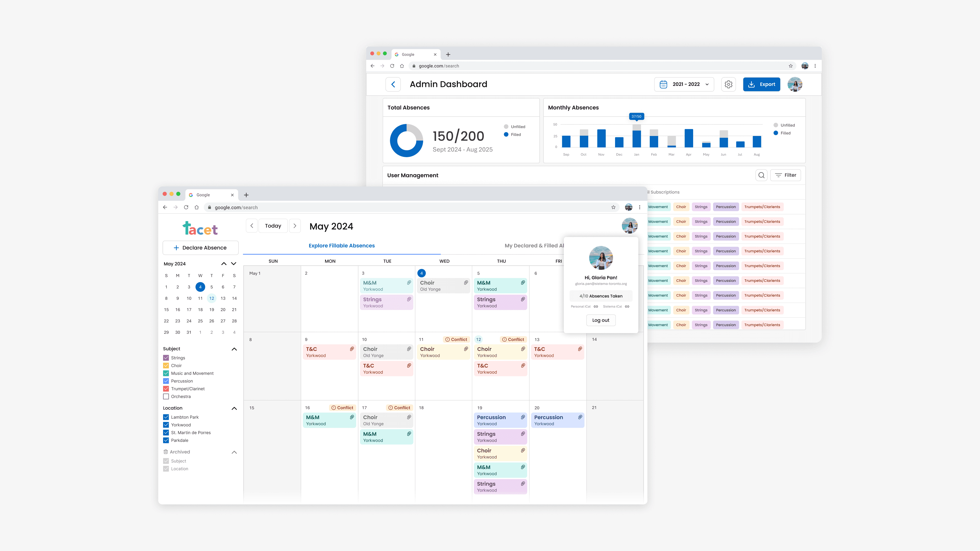The image size is (980, 551).
Task: Go back with Admin Dashboard chevron
Action: coord(393,84)
